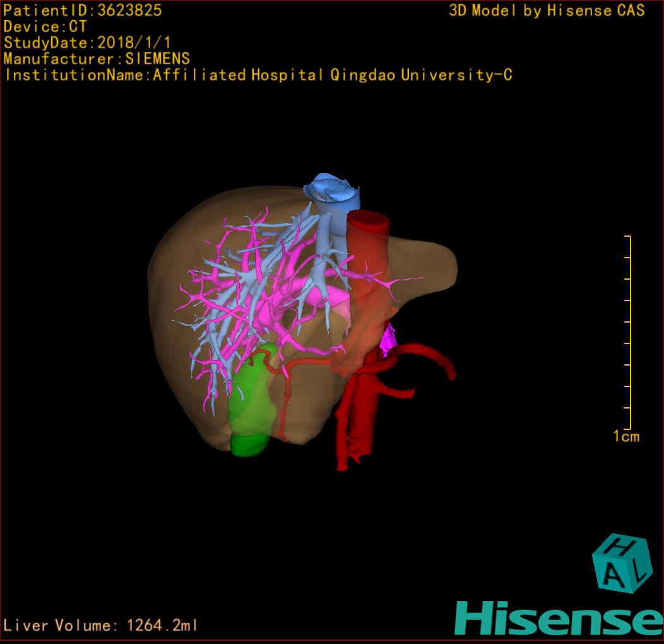Click the 3D Model by Hisense CAS text
The height and width of the screenshot is (644, 664).
(547, 10)
